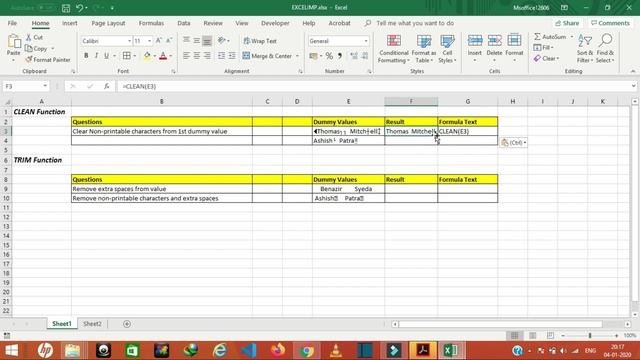Collapse the ribbon with arrow
640x360 pixels.
(x=633, y=71)
